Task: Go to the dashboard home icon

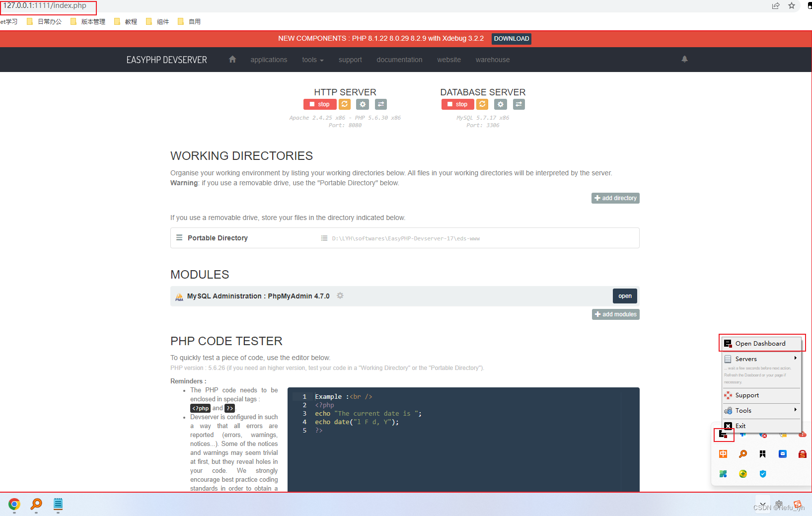Action: [232, 59]
